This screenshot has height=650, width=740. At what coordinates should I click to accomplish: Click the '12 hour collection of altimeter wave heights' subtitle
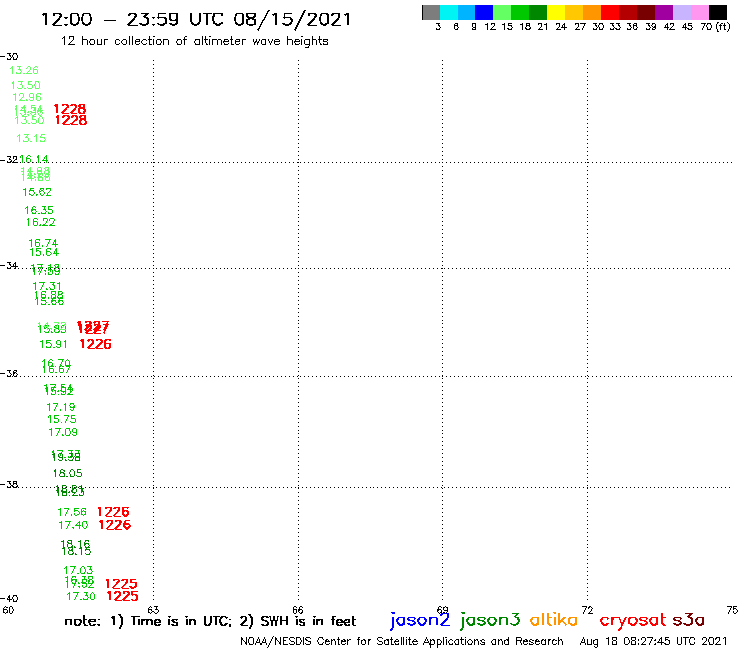194,41
